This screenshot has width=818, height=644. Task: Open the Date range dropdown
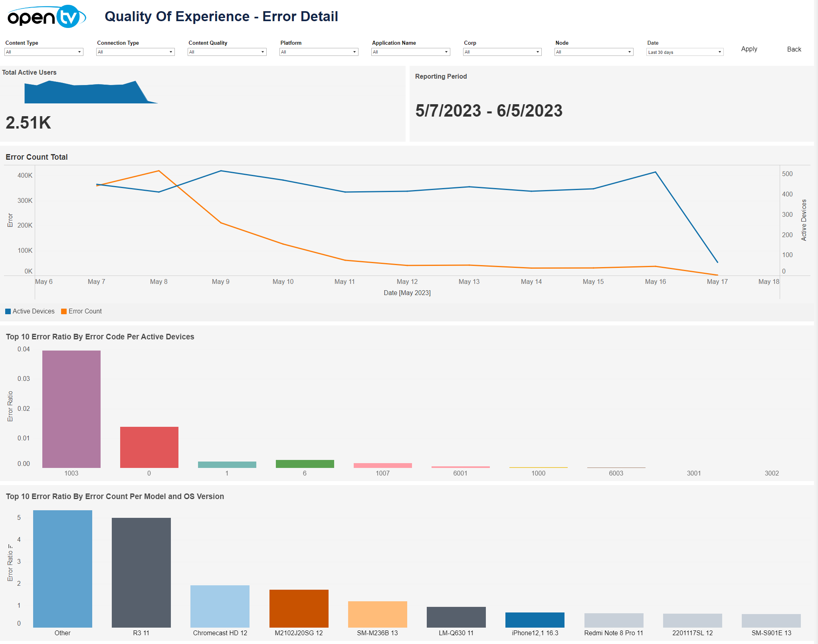pyautogui.click(x=685, y=52)
